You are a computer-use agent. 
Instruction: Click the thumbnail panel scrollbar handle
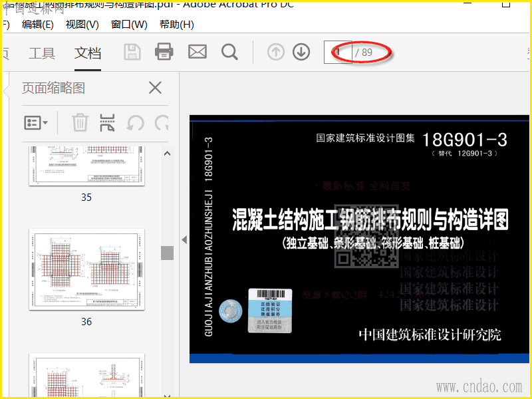pos(167,253)
